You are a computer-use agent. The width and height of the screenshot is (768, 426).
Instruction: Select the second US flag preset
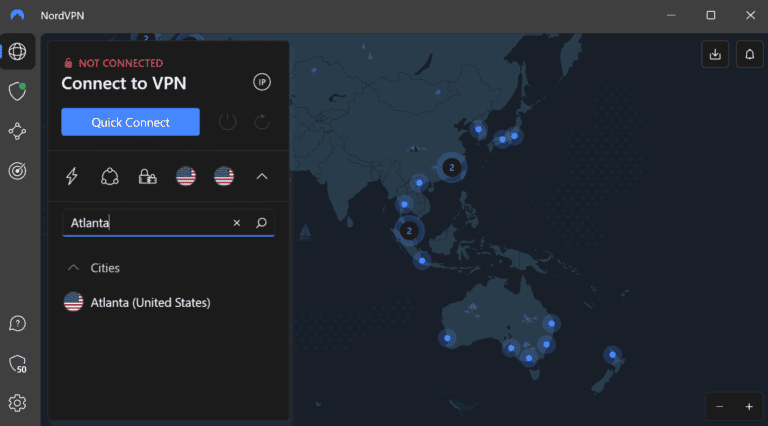tap(224, 176)
